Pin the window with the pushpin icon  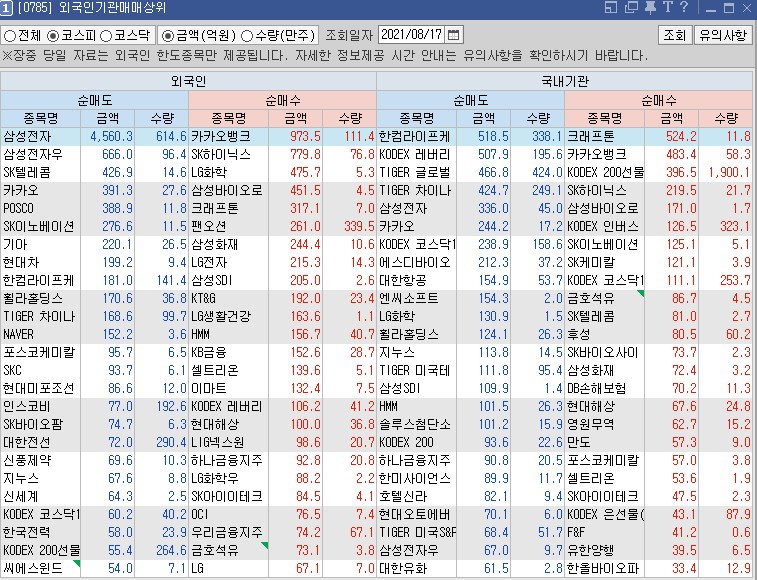650,7
